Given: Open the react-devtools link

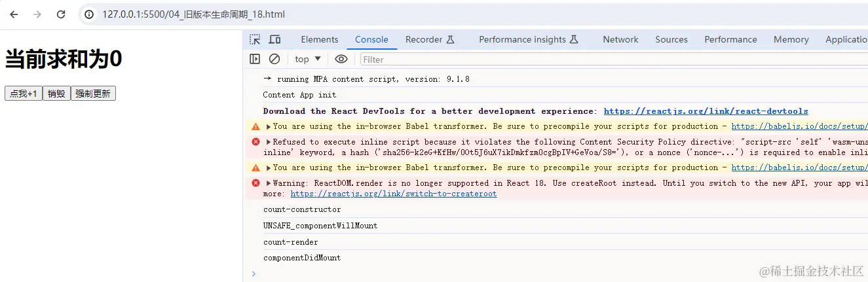Looking at the screenshot, I should pos(706,111).
